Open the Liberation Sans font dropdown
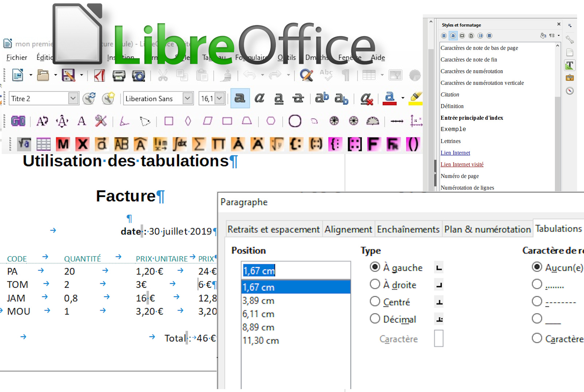584x392 pixels. 188,98
